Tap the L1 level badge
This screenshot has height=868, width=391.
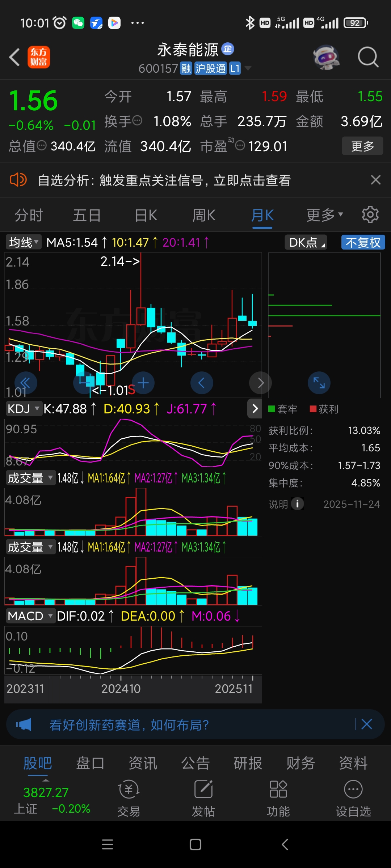coord(235,68)
